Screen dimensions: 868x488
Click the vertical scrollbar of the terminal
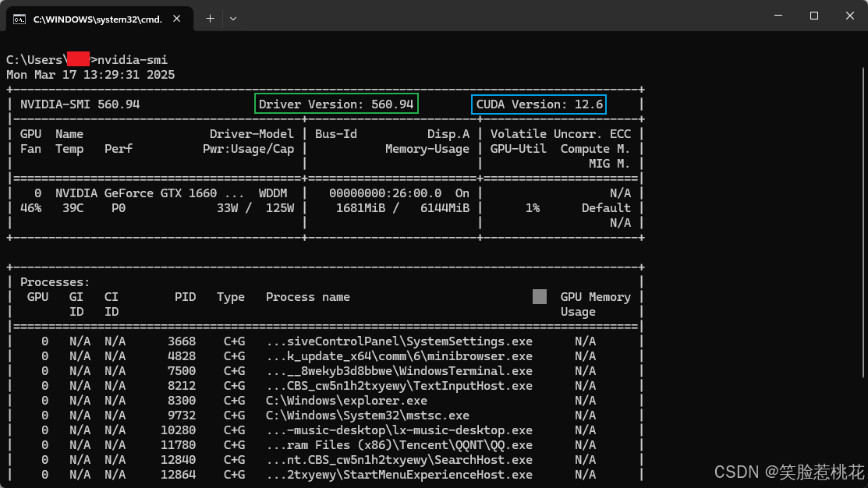click(863, 221)
